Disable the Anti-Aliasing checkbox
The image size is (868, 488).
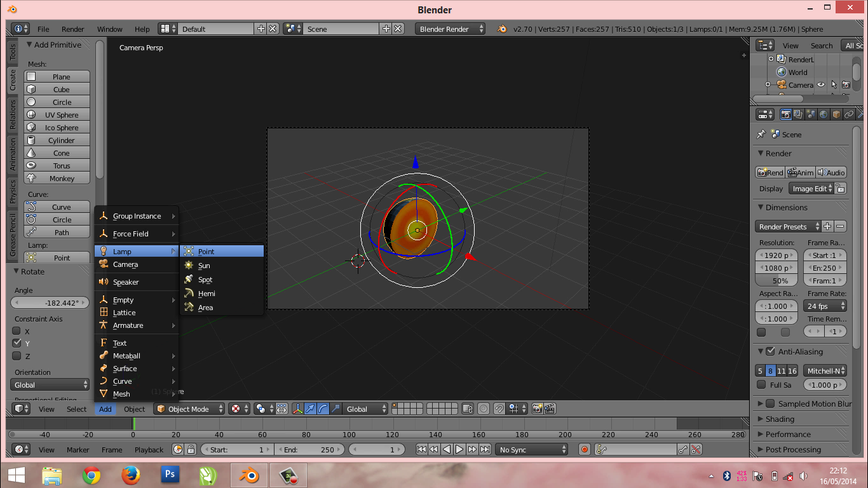coord(771,351)
